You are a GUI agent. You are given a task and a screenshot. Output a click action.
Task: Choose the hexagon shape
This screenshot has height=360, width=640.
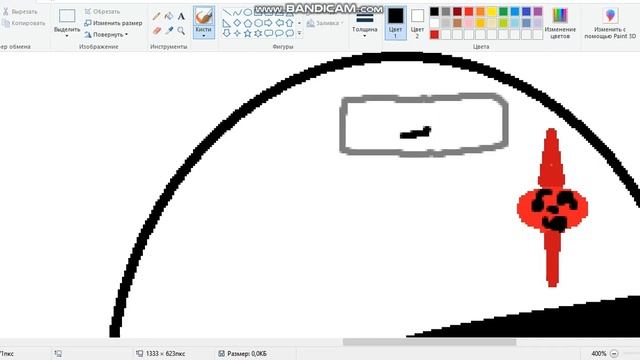pos(258,23)
